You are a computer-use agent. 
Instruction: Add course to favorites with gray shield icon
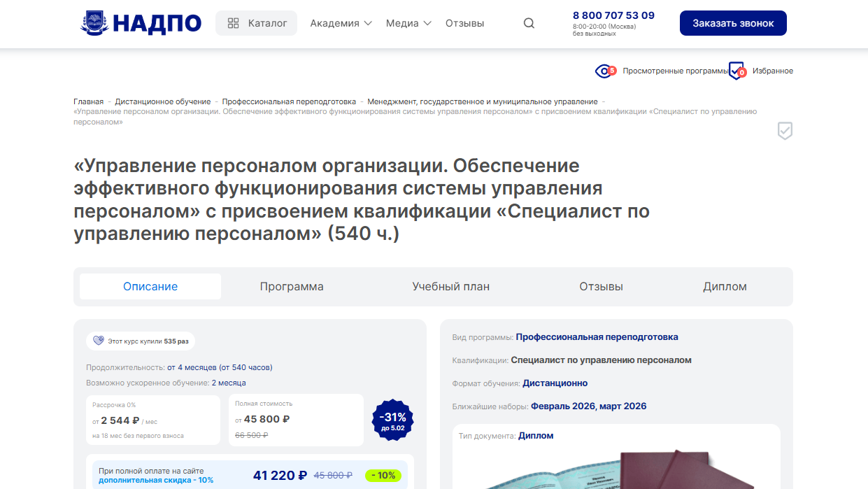tap(785, 131)
